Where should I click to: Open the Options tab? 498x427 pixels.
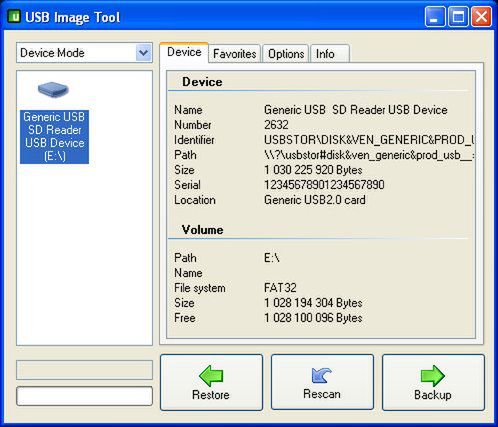(286, 54)
